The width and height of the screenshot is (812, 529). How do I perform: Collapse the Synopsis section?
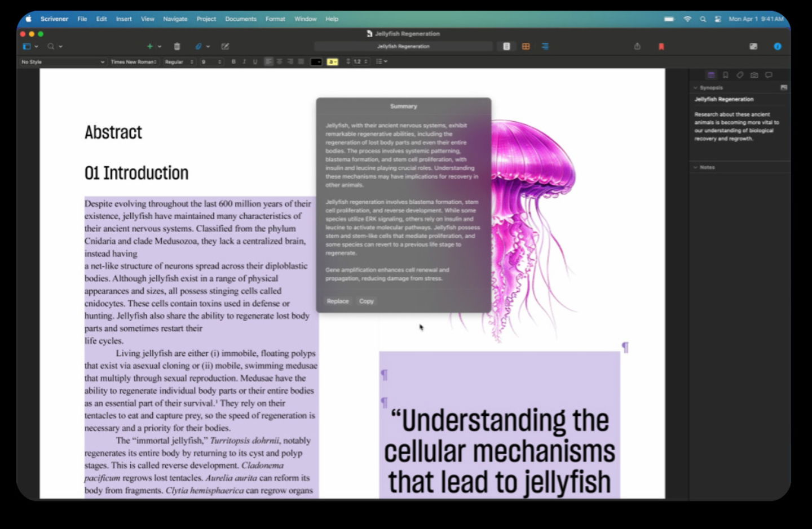click(x=695, y=87)
